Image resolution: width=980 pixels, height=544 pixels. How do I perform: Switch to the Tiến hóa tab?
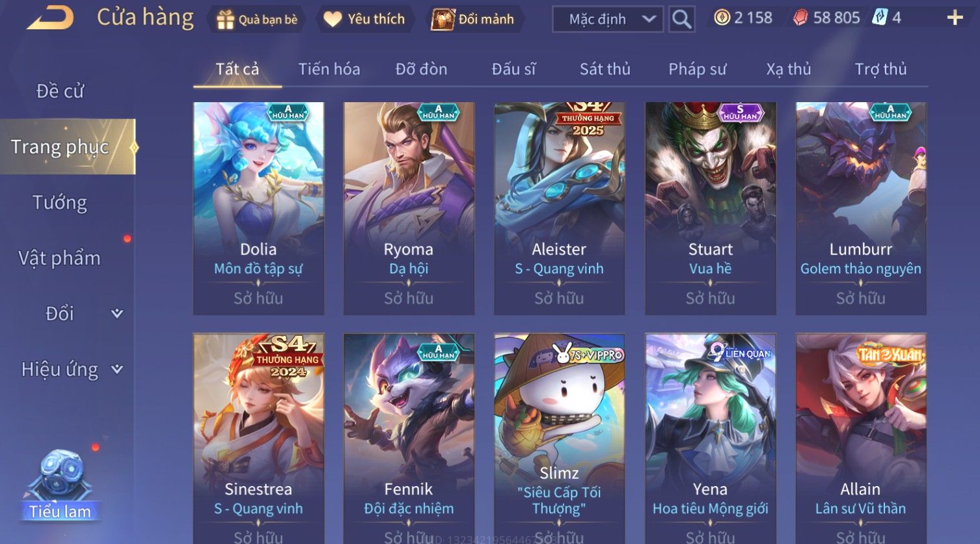(329, 69)
